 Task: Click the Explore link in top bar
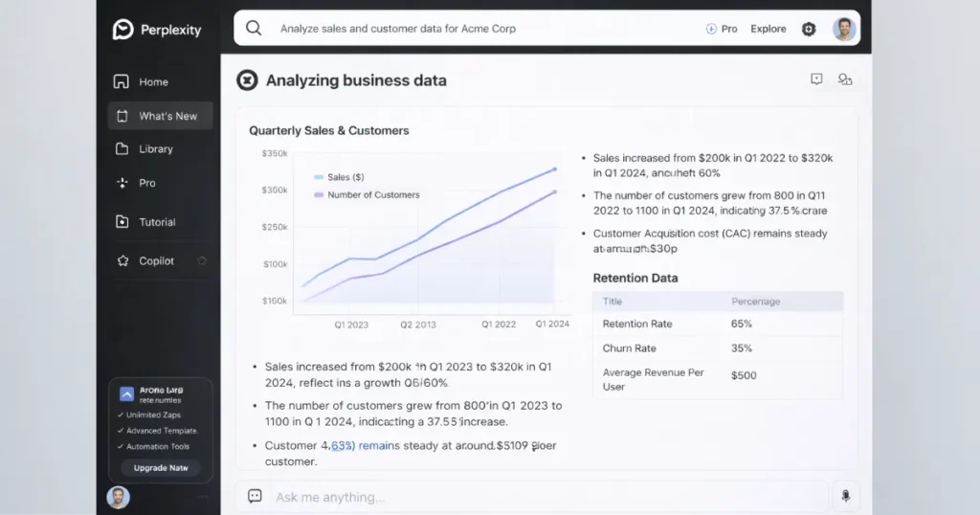(x=768, y=29)
